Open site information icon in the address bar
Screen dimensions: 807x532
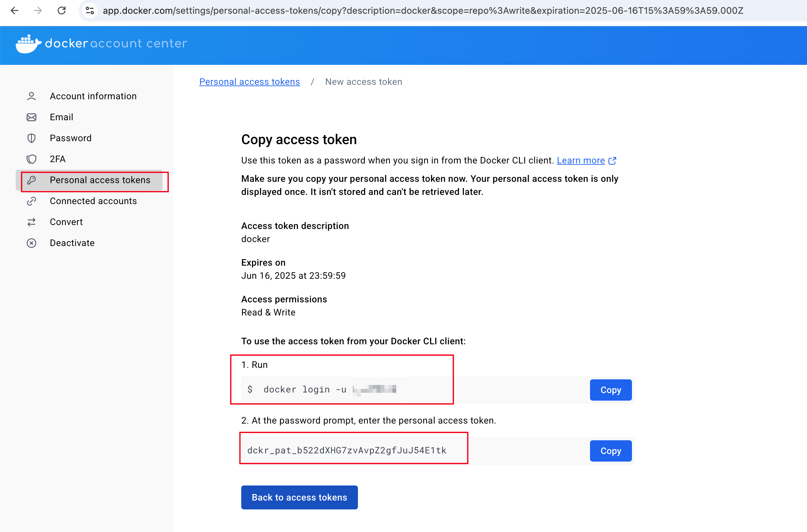[89, 10]
